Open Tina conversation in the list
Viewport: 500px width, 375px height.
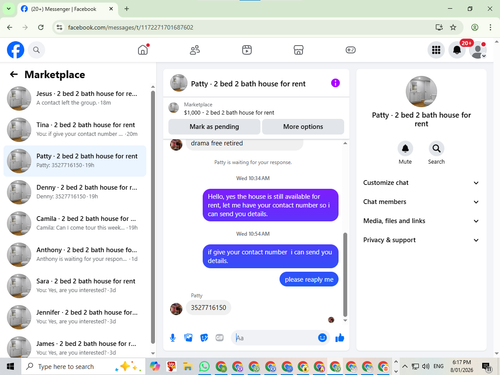[x=75, y=129]
